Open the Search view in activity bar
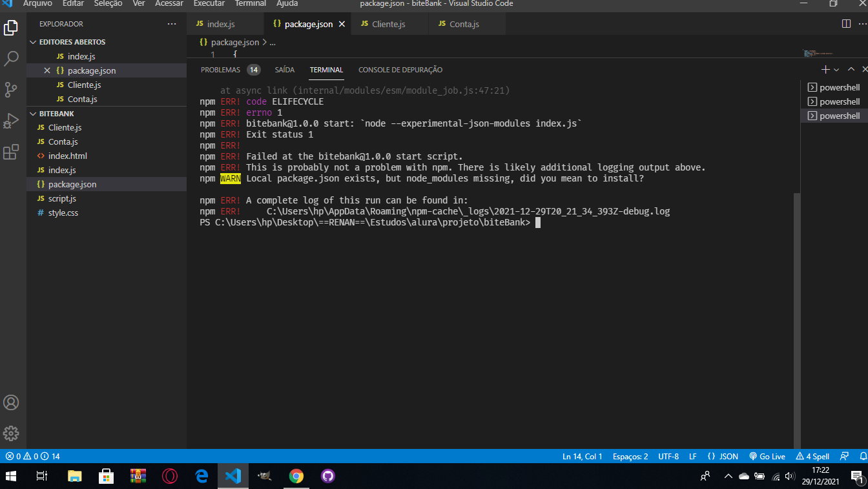Viewport: 868px width, 489px height. point(11,59)
